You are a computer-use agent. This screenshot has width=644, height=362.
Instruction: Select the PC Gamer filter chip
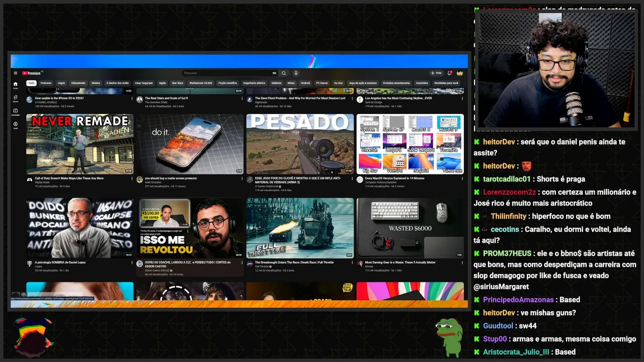pos(322,83)
